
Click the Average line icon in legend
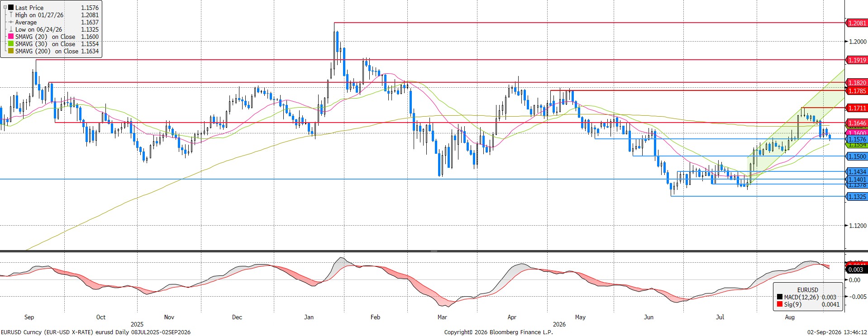(x=11, y=22)
